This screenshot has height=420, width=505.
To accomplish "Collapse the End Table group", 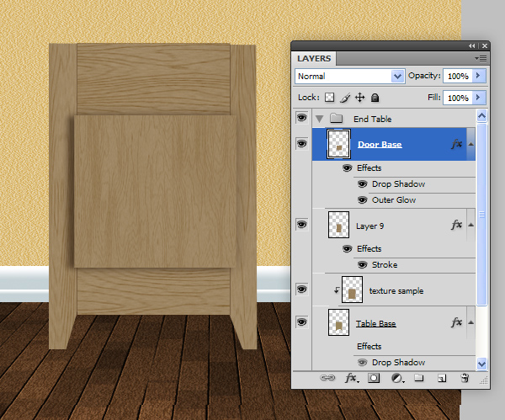I will tap(320, 119).
